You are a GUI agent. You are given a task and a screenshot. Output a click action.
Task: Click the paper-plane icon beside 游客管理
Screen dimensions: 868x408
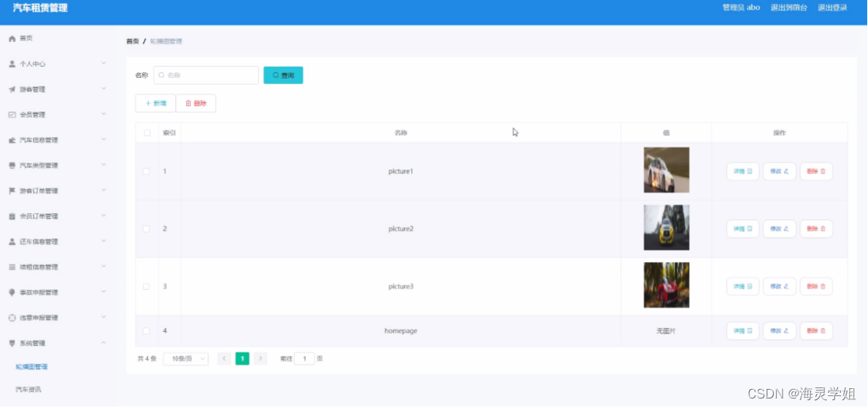12,90
